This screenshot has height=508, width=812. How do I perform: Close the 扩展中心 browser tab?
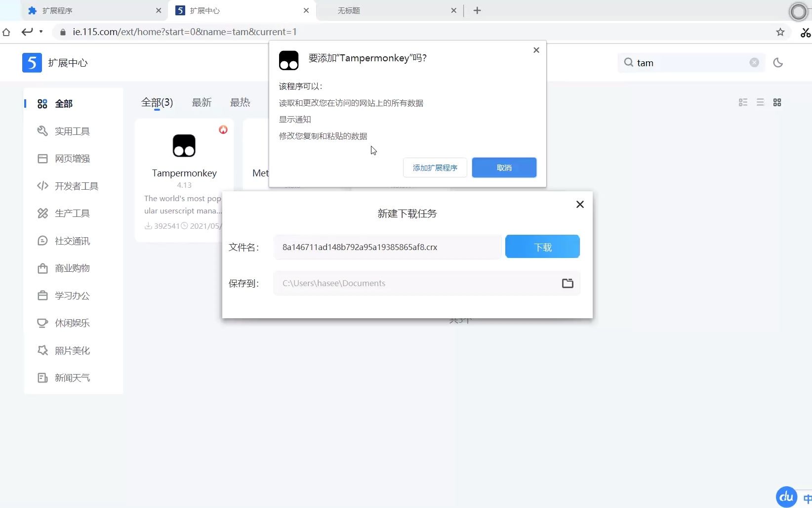[x=306, y=10]
